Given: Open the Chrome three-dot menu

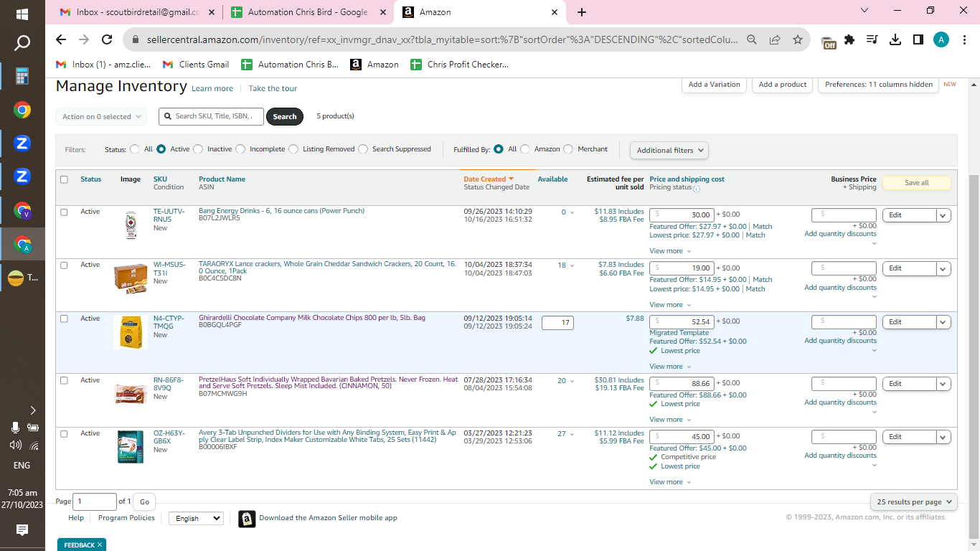Looking at the screenshot, I should pos(963,40).
